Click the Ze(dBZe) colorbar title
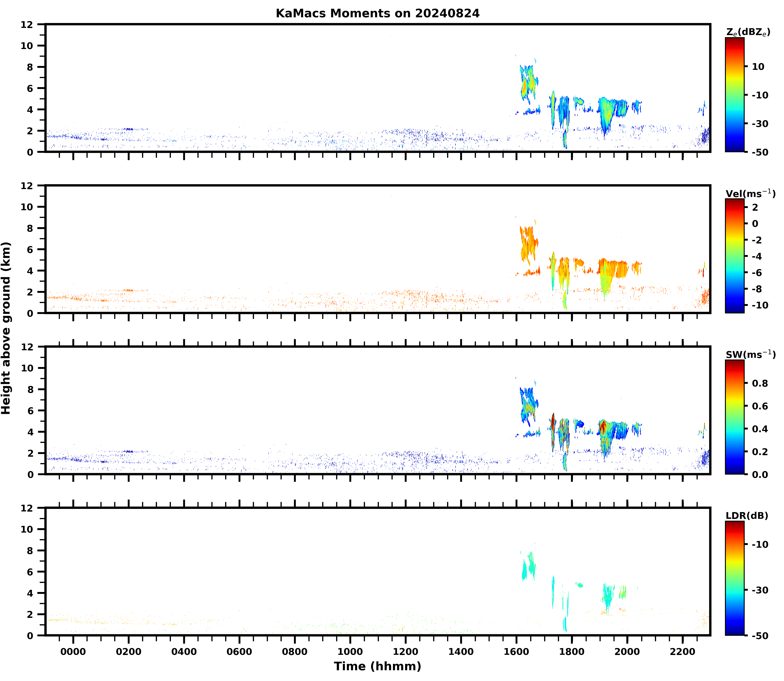The image size is (784, 681). (x=748, y=32)
